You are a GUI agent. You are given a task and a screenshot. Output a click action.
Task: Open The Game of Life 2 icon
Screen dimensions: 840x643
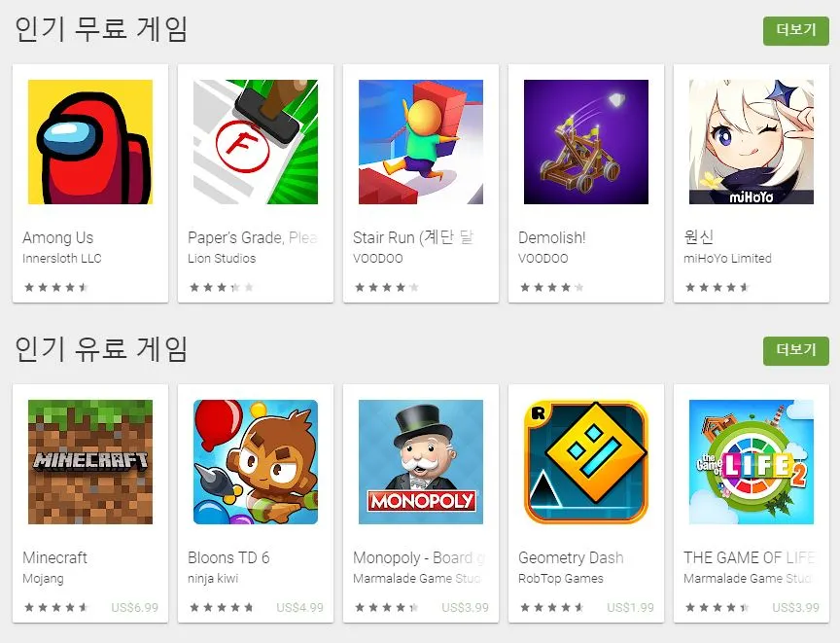coord(752,462)
